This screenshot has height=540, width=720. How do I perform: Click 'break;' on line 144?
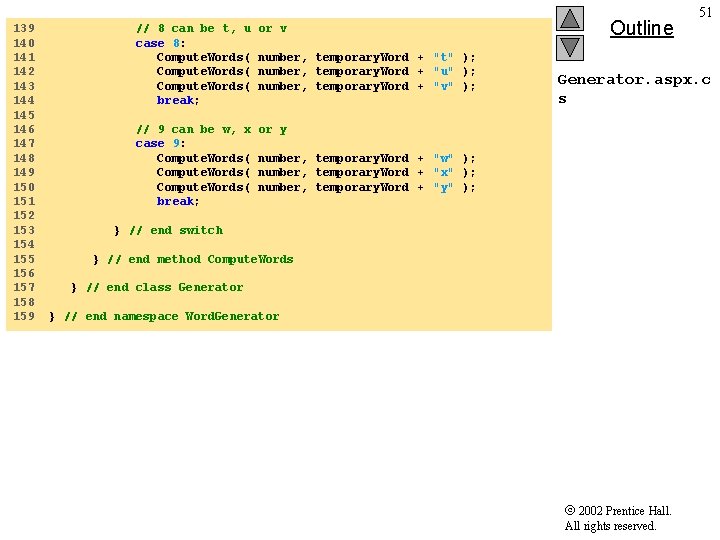click(178, 100)
